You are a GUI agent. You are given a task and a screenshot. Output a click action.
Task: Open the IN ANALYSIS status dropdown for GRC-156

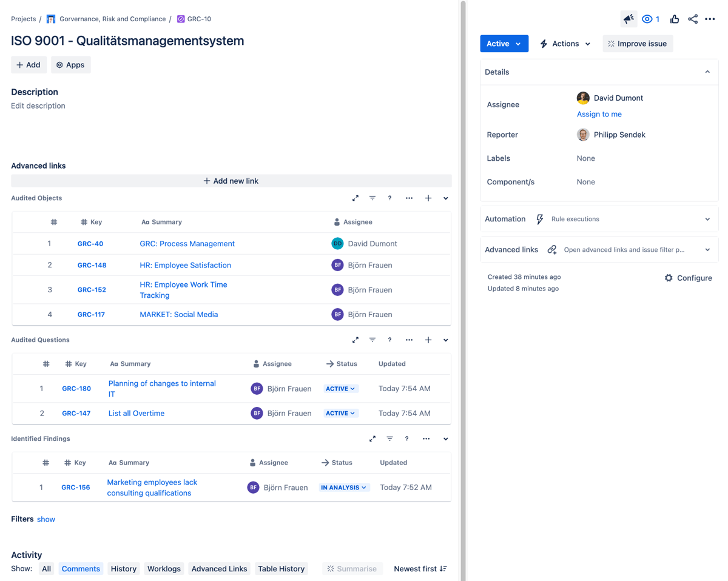pyautogui.click(x=344, y=488)
